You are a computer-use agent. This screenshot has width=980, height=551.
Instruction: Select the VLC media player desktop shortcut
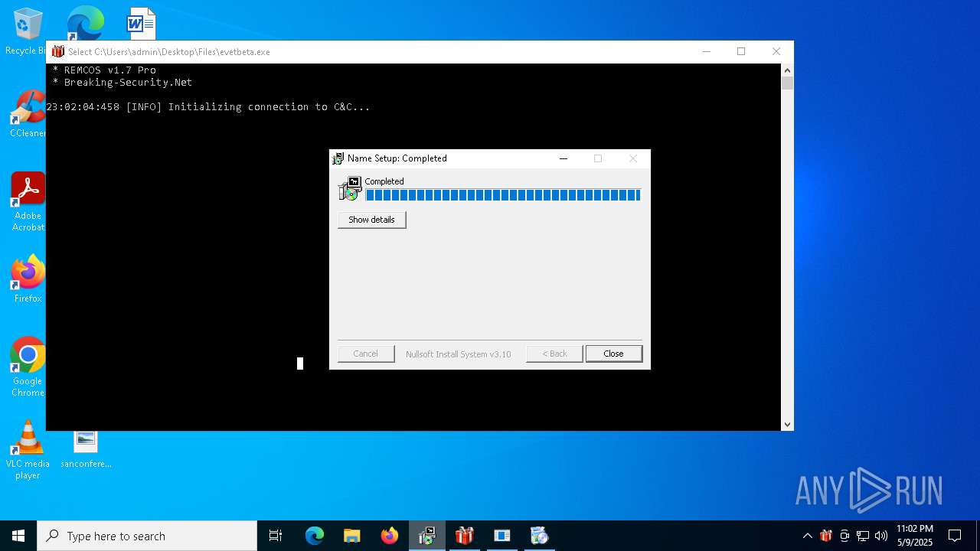28,450
